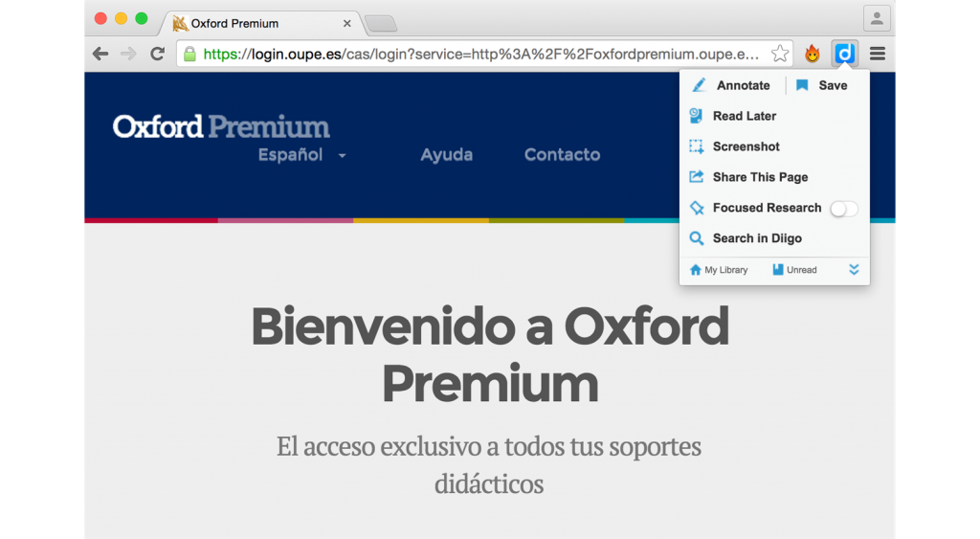Click Share This Page option
980x539 pixels.
pyautogui.click(x=760, y=177)
